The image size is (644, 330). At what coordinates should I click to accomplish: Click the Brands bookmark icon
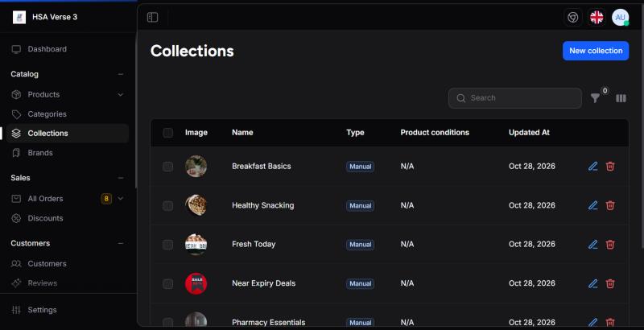pyautogui.click(x=16, y=153)
